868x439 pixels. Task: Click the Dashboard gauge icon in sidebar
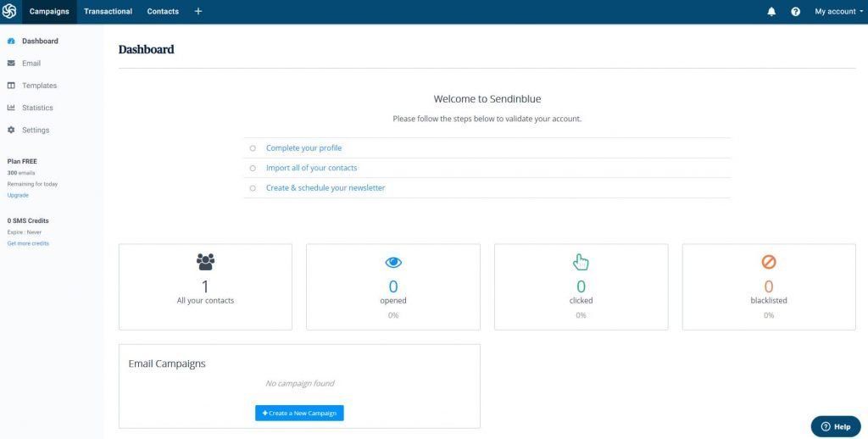(x=11, y=41)
